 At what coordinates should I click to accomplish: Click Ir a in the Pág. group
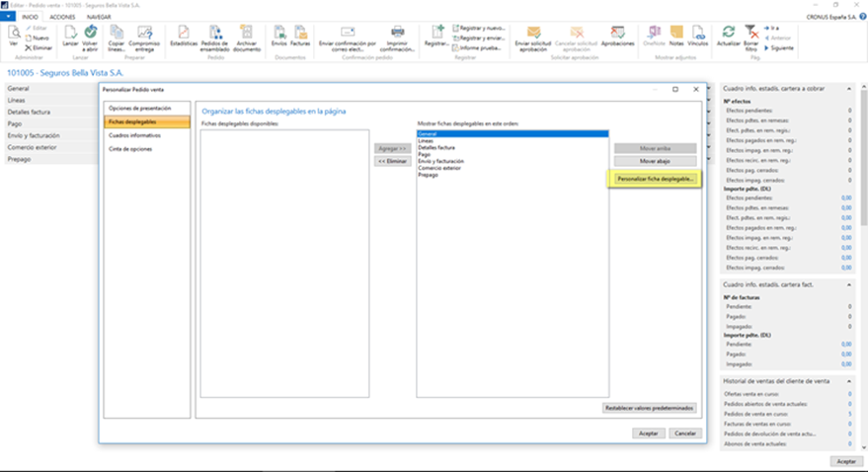772,29
